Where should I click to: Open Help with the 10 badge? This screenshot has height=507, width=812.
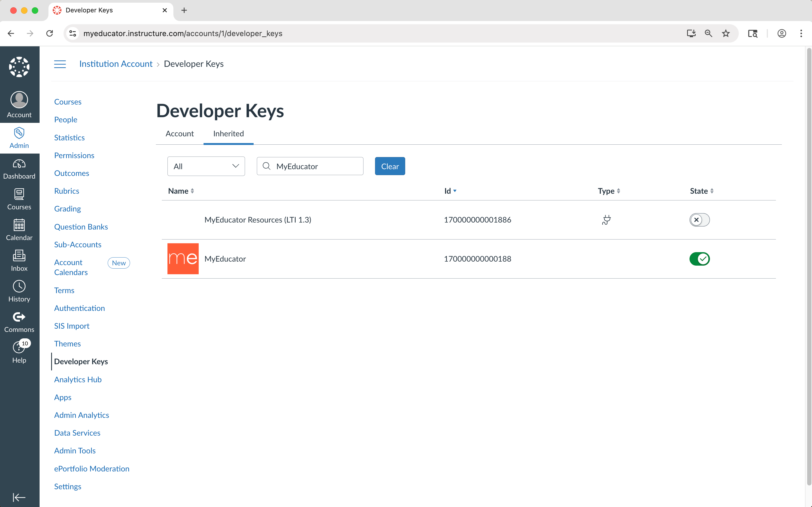[x=19, y=352]
